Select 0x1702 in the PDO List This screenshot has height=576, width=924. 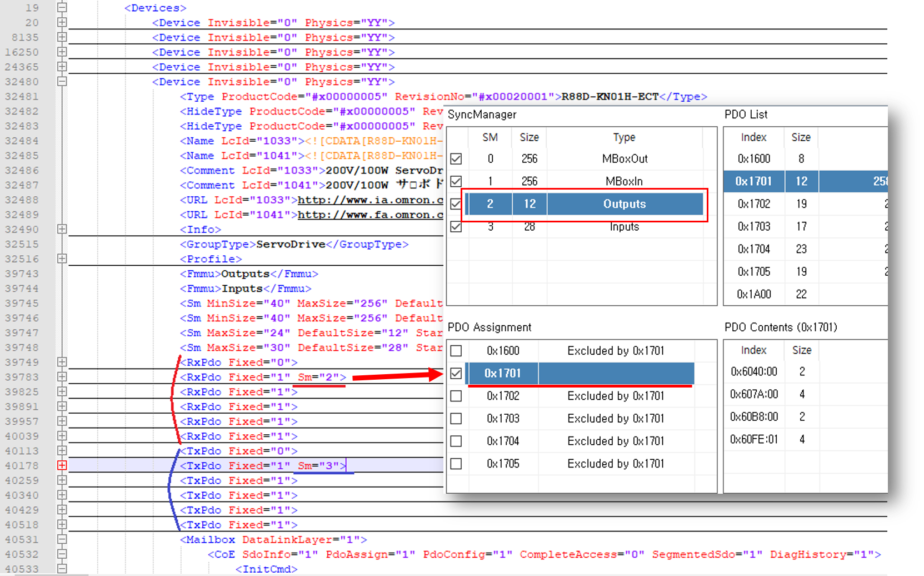(754, 204)
